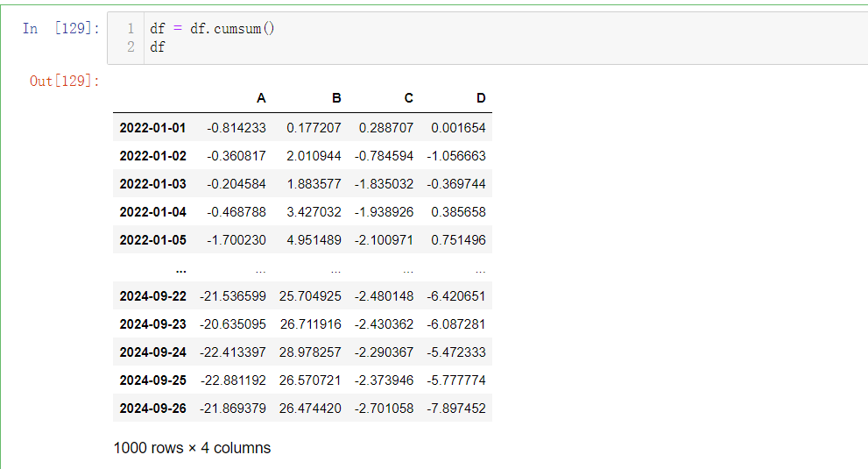This screenshot has width=868, height=469.
Task: Click cell value -5.472333
Action: 456,352
